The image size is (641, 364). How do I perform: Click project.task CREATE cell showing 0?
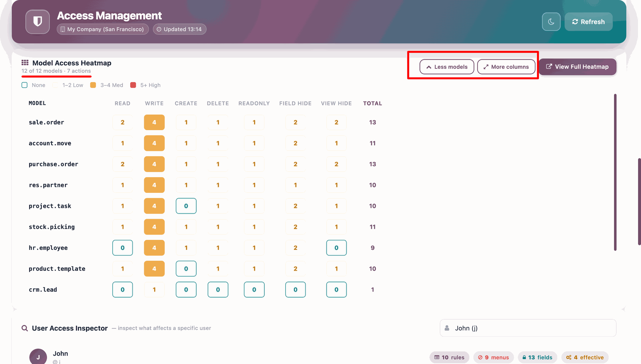(x=186, y=206)
